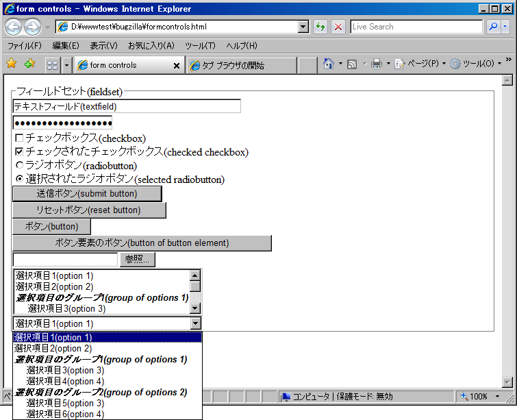
Task: Click the Refresh page icon
Action: (320, 27)
